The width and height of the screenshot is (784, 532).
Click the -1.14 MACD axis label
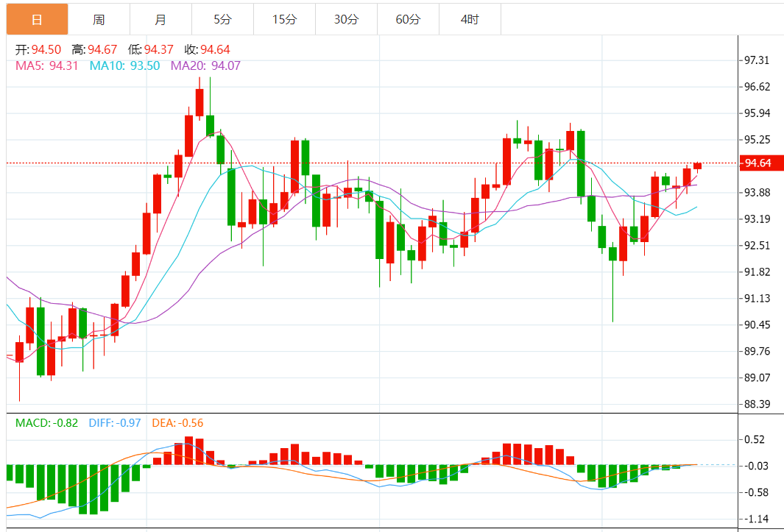click(x=755, y=519)
